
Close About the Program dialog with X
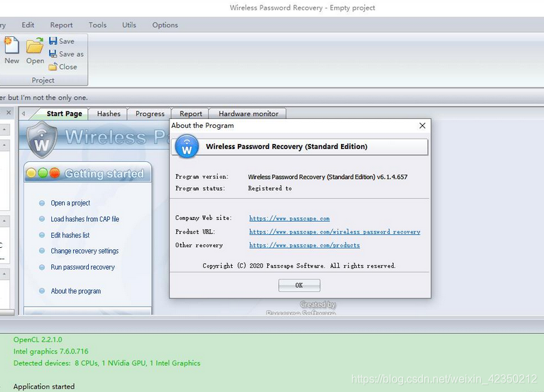(x=422, y=126)
